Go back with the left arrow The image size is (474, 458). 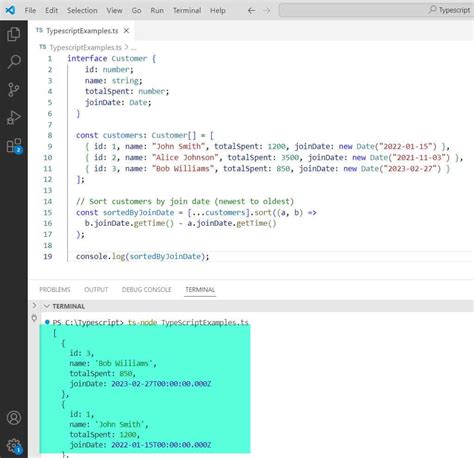[x=251, y=11]
